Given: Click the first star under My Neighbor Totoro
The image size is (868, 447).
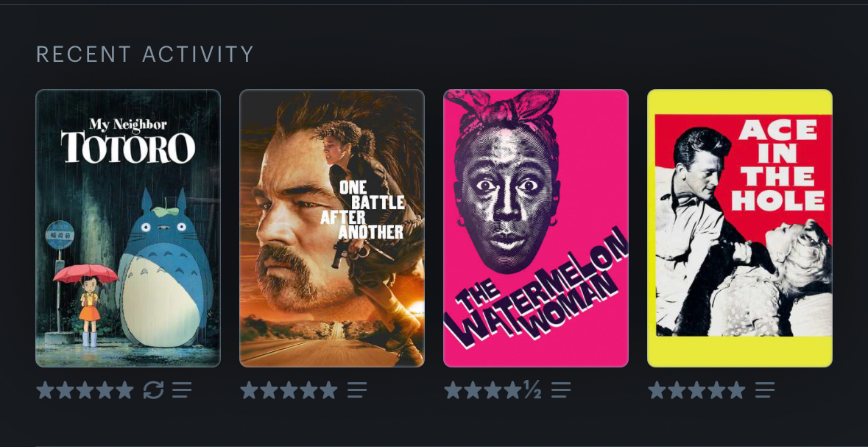Looking at the screenshot, I should [x=46, y=390].
